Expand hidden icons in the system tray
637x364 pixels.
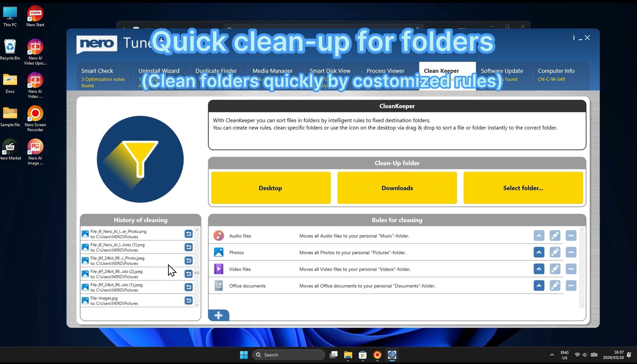[552, 354]
